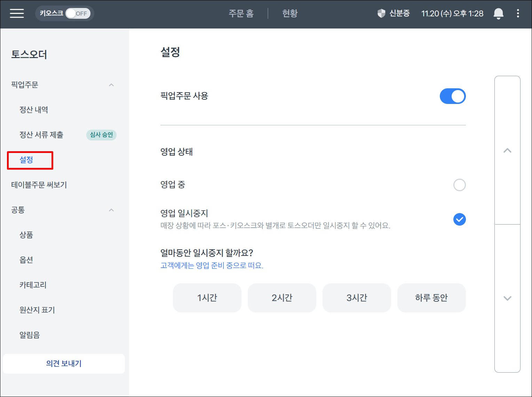Choose the 하루 동안 pause duration
Viewport: 532px width, 397px height.
click(x=431, y=298)
